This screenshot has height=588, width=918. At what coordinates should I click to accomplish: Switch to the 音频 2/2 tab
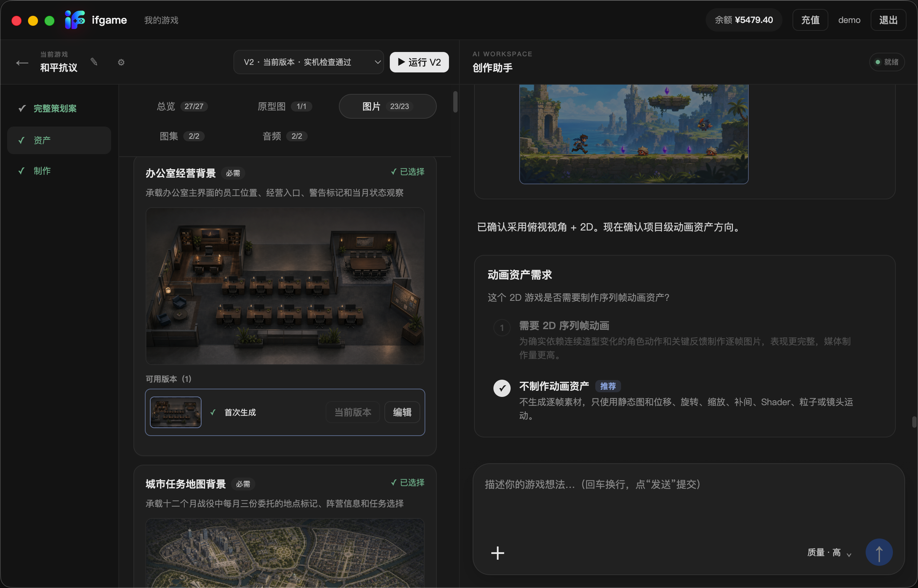click(x=284, y=136)
